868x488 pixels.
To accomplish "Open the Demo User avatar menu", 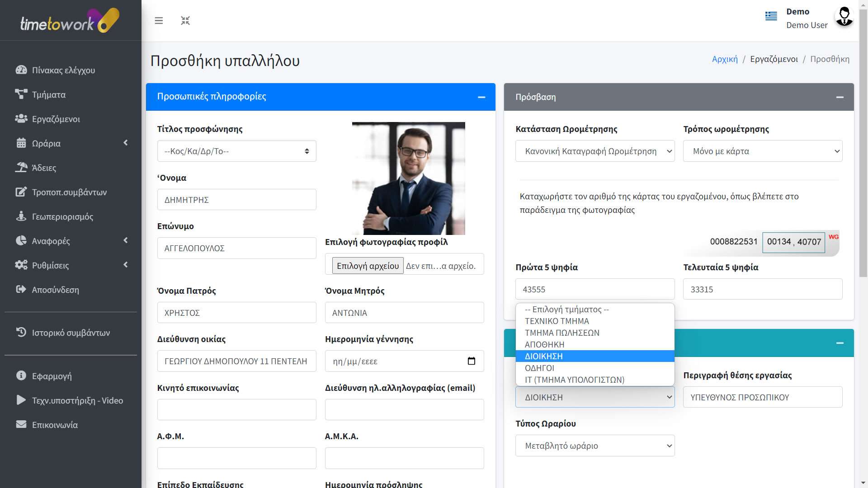I will click(x=844, y=17).
